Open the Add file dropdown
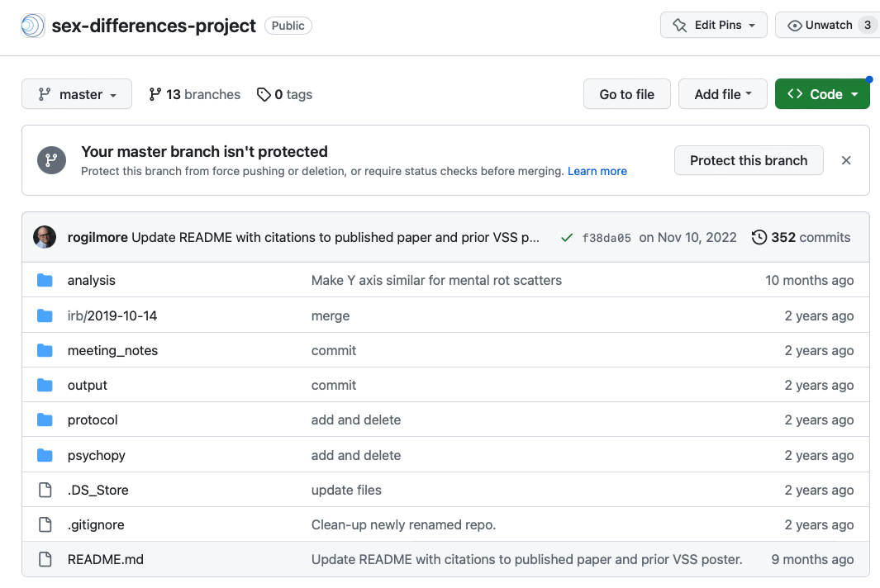The height and width of the screenshot is (588, 880). [x=722, y=95]
